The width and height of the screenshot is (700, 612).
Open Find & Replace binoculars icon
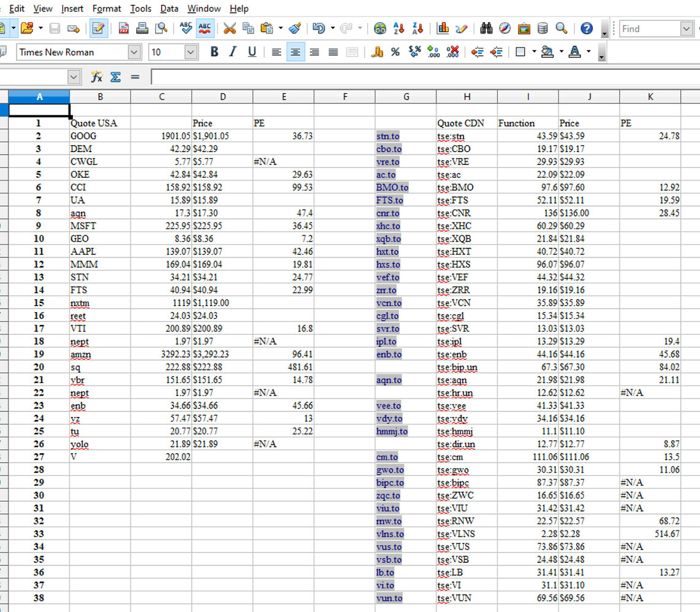(487, 28)
